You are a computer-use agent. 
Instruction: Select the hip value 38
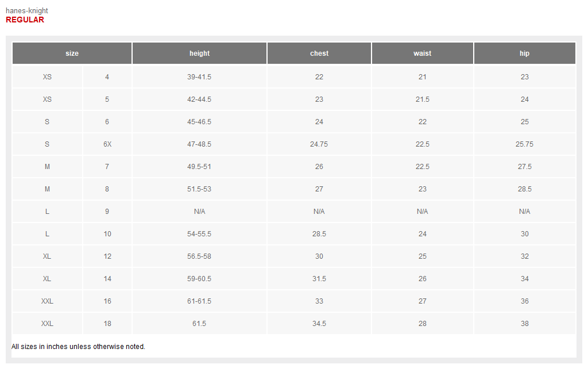pos(524,324)
